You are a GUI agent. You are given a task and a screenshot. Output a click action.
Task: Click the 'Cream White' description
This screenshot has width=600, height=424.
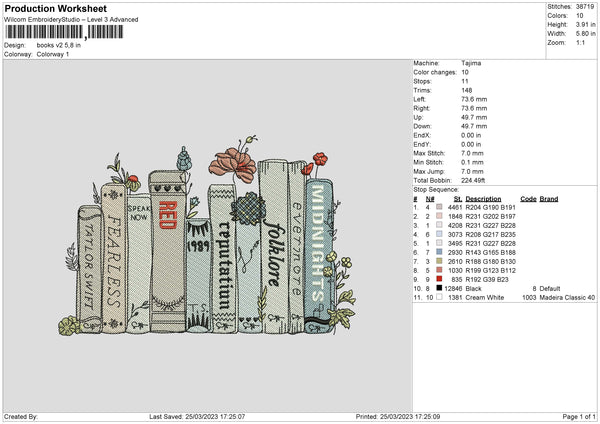point(484,297)
